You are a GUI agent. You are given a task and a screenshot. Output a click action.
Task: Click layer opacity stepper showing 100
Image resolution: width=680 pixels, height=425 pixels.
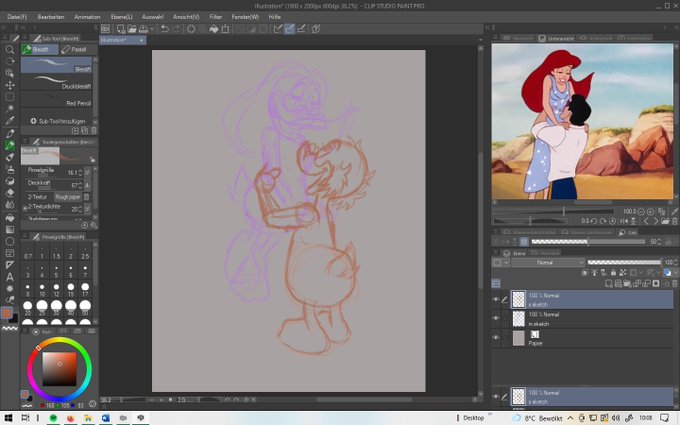[676, 262]
